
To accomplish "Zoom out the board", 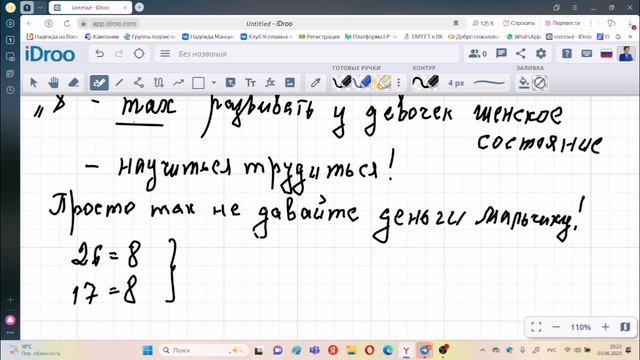I will (556, 327).
